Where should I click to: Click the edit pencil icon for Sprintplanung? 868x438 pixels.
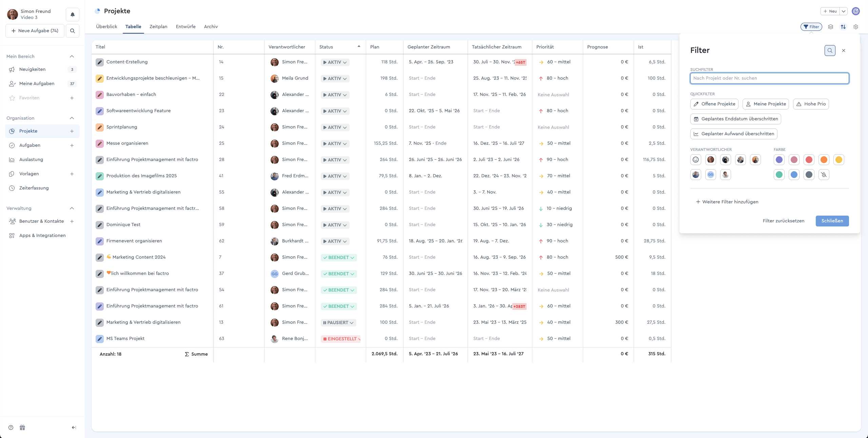pos(99,127)
